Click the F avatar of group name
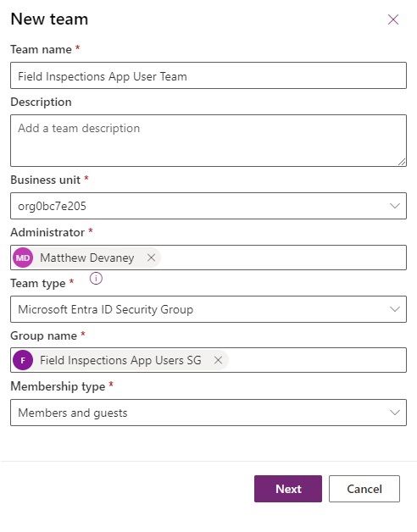Screen dimensions: 417x532 pyautogui.click(x=23, y=360)
